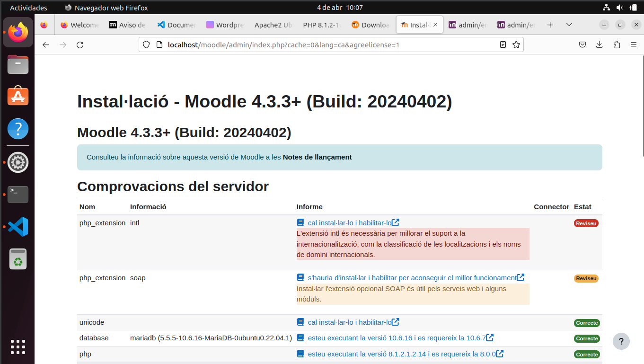Open the Firefox hamburger menu

[x=633, y=44]
